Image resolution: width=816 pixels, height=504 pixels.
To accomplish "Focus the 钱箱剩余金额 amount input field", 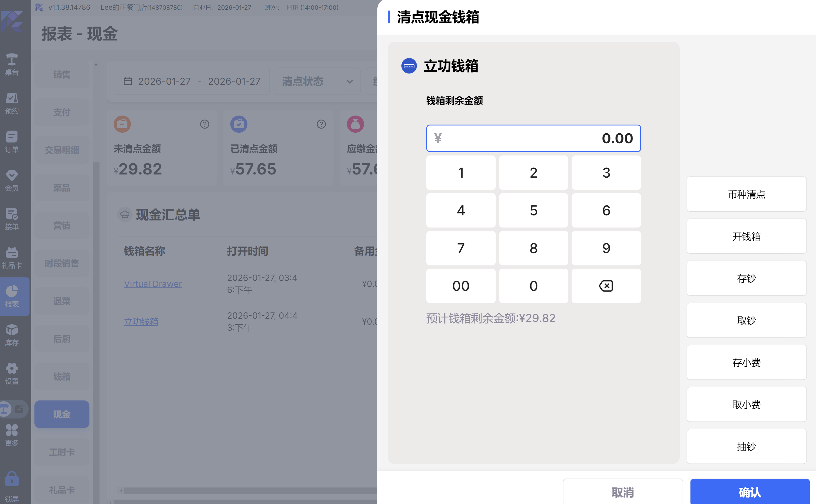I will 533,138.
